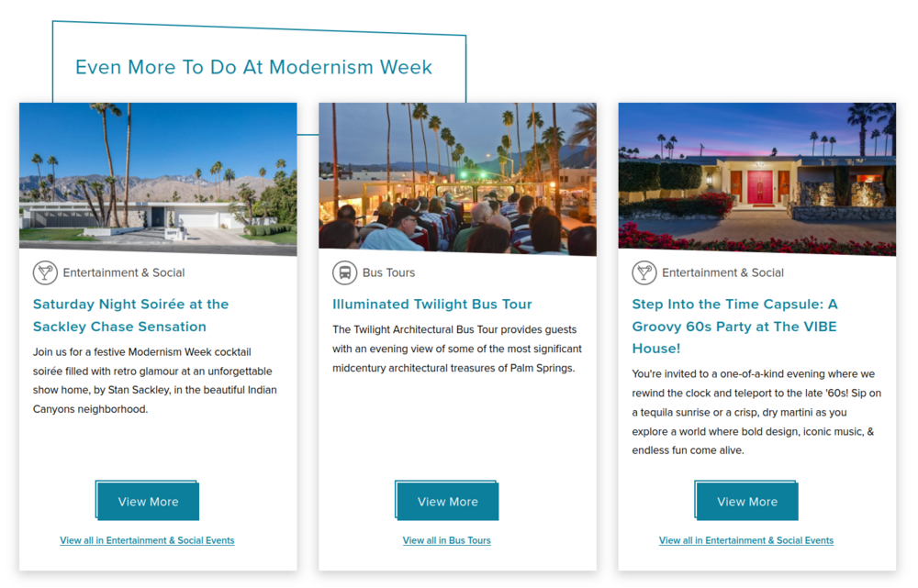Open Illuminated Twilight Bus Tour title link

pos(431,304)
